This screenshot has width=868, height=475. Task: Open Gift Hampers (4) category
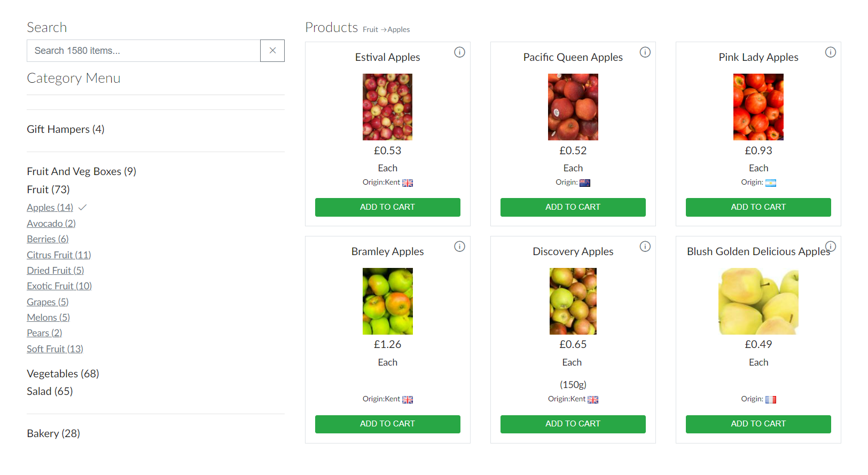66,129
